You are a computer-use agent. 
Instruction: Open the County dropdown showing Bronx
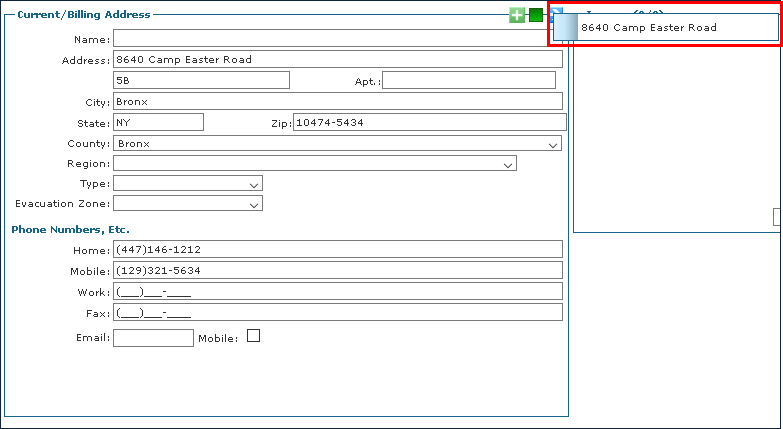pyautogui.click(x=337, y=144)
